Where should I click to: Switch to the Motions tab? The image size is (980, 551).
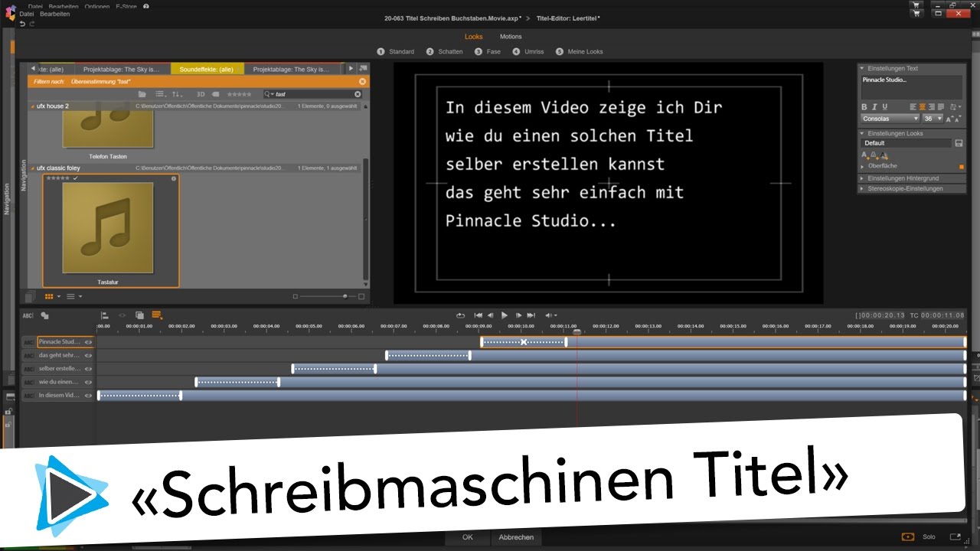click(x=511, y=37)
